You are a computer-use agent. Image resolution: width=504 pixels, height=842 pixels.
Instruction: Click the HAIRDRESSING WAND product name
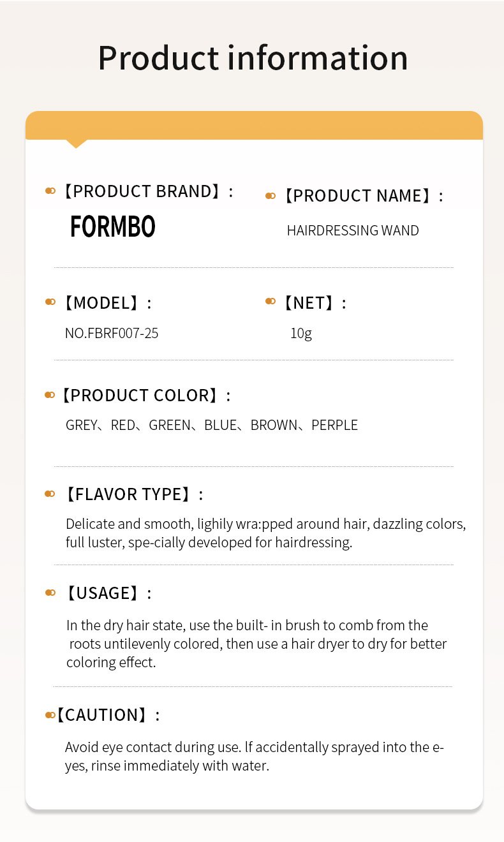click(x=353, y=230)
